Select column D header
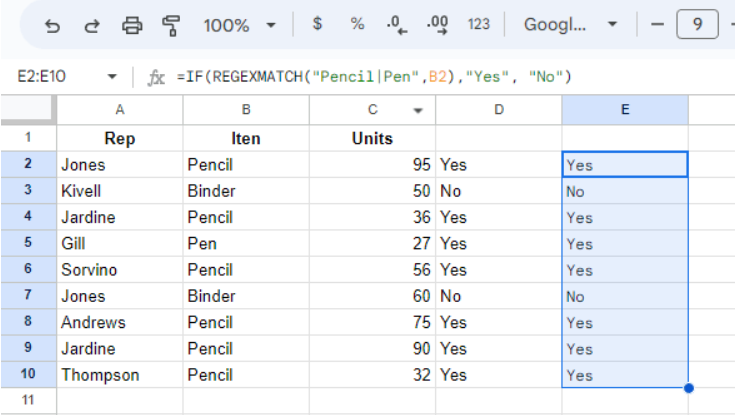Viewport: 735px width, 415px height. (x=498, y=110)
